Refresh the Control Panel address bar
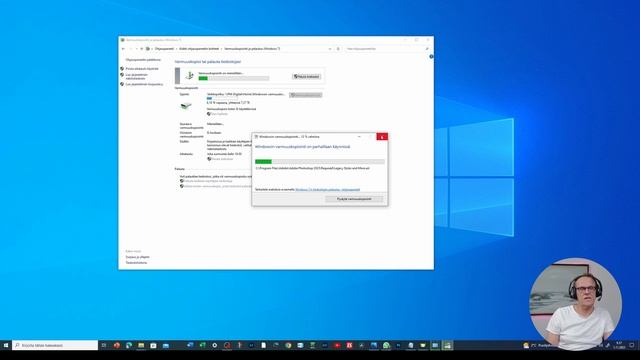The height and width of the screenshot is (360, 640). tap(338, 49)
